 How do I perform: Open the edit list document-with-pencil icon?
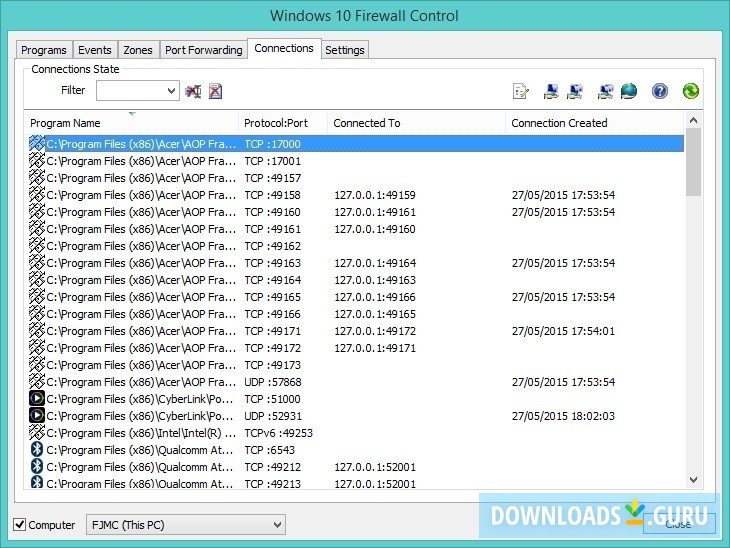point(520,91)
